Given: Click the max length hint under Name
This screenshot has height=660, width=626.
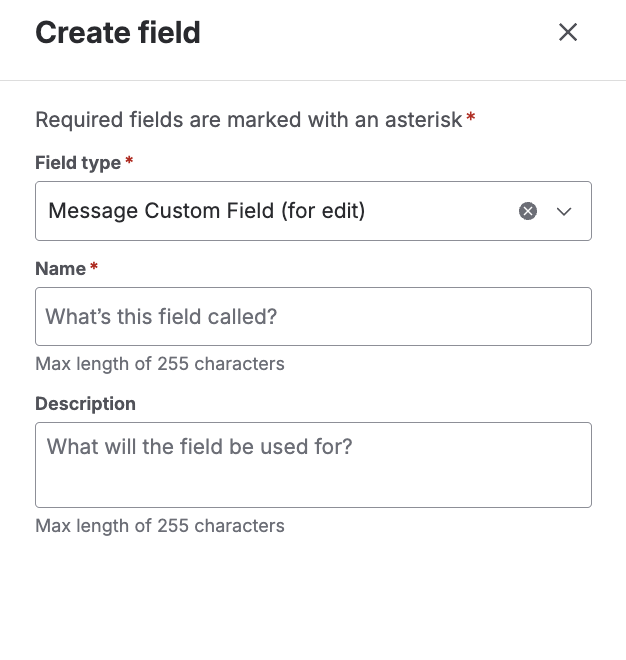Looking at the screenshot, I should pos(160,364).
